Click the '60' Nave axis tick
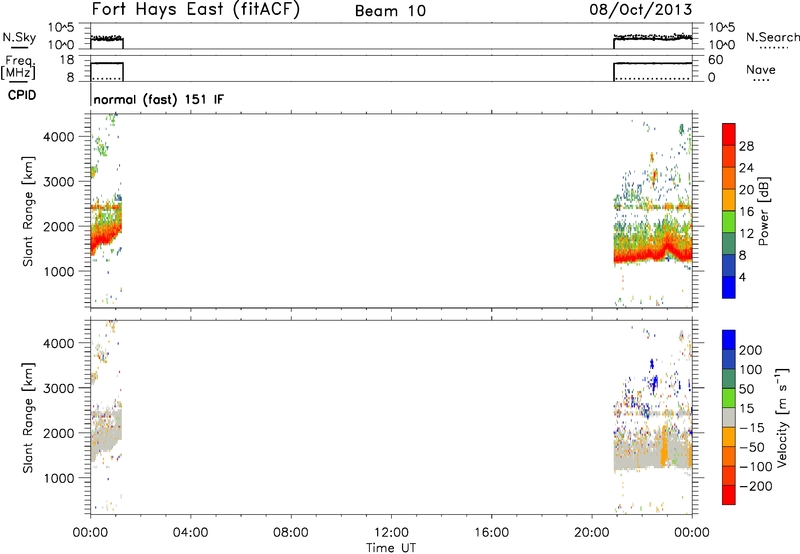This screenshot has height=554, width=800. (x=716, y=60)
